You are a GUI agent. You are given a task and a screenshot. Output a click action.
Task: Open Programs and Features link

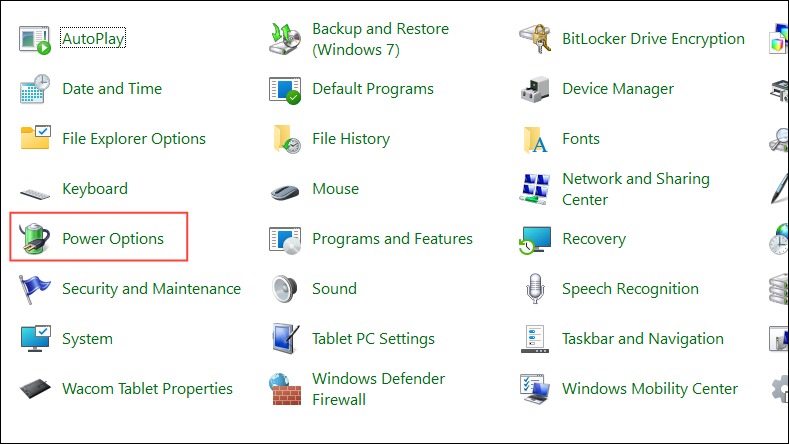[392, 239]
